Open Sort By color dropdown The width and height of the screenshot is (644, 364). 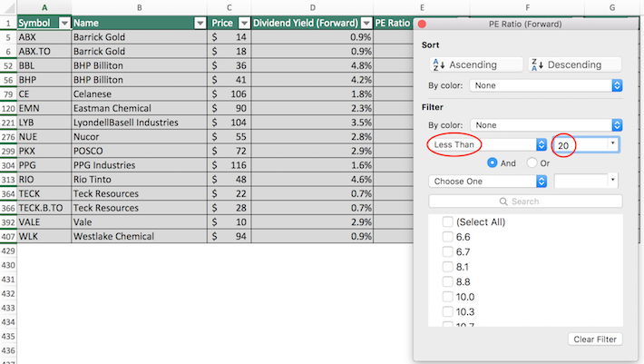pyautogui.click(x=546, y=85)
